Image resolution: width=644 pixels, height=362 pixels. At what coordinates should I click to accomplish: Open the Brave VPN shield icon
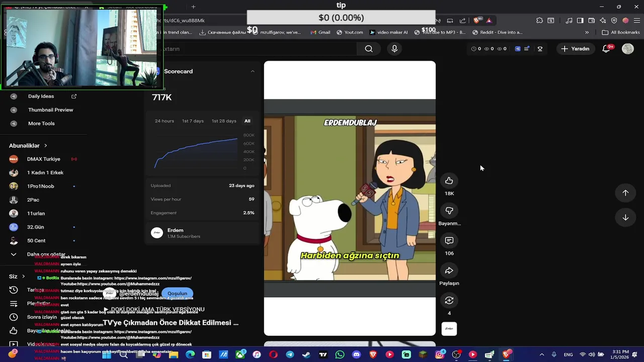(x=614, y=21)
